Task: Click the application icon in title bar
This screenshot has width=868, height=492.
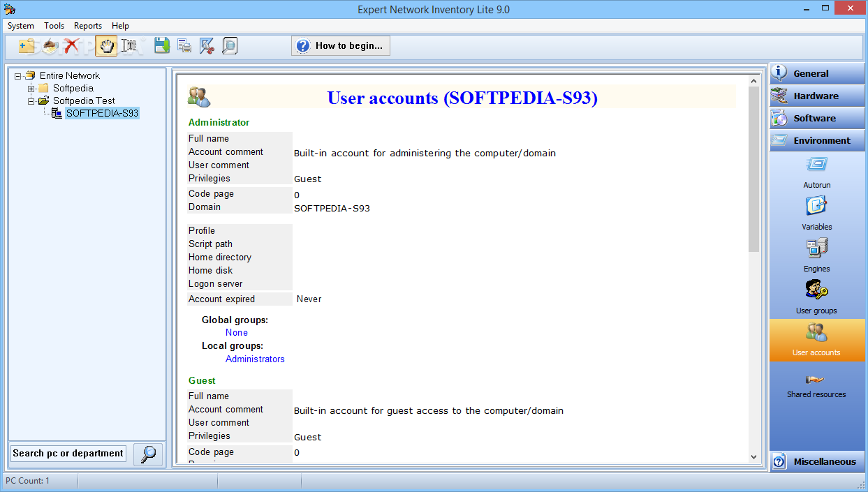Action: (9, 9)
